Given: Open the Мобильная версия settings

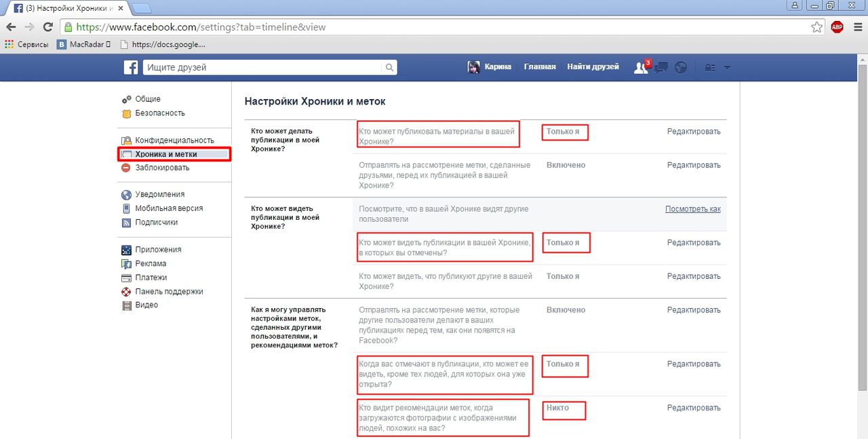Looking at the screenshot, I should click(x=169, y=208).
